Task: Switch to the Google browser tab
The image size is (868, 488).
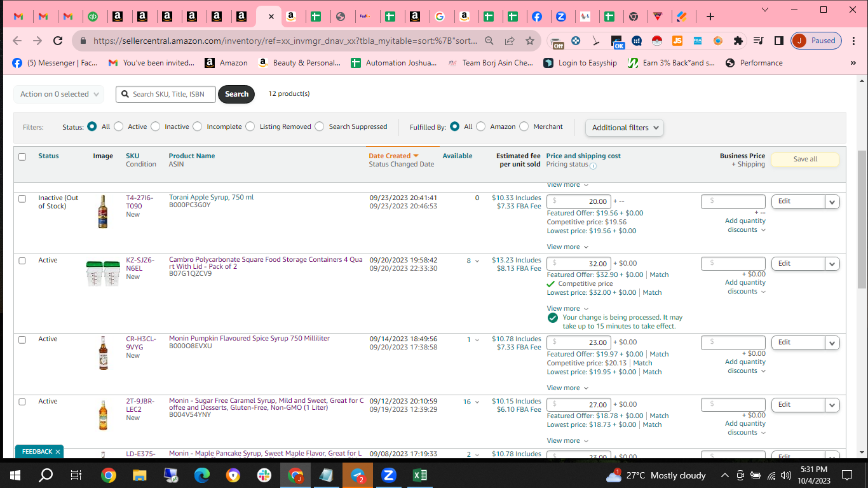Action: 440,17
